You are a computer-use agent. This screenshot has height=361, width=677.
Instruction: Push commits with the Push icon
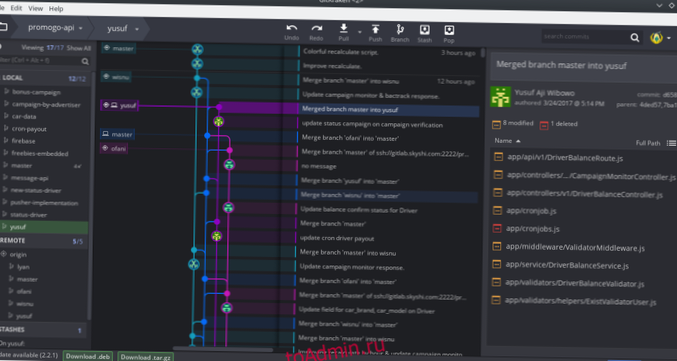point(375,29)
